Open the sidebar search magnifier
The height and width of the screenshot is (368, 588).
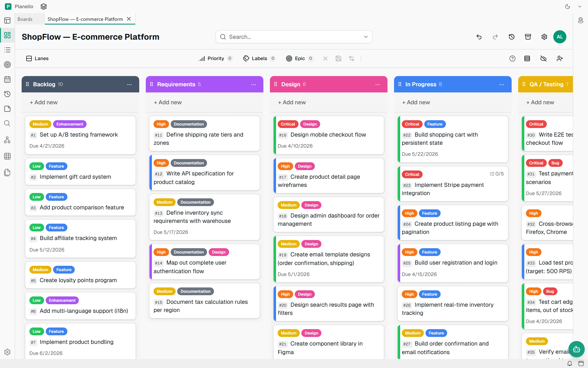pos(7,123)
